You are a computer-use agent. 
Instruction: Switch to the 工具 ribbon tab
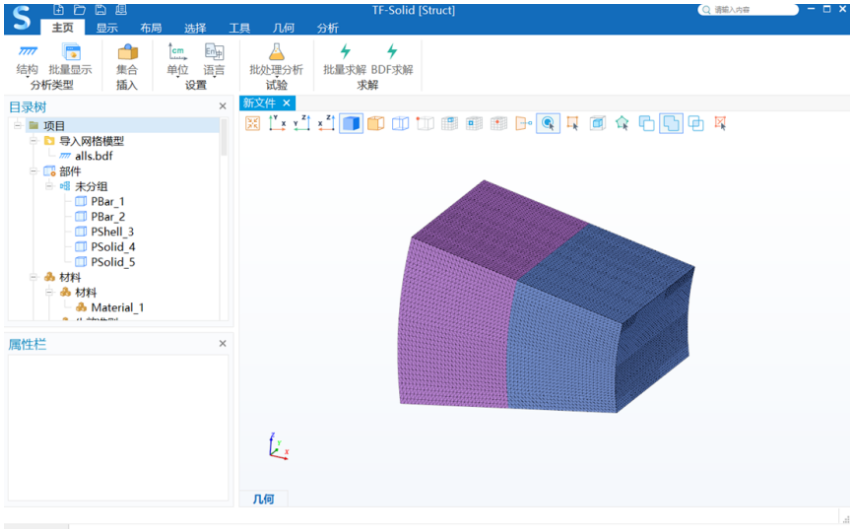(x=240, y=28)
